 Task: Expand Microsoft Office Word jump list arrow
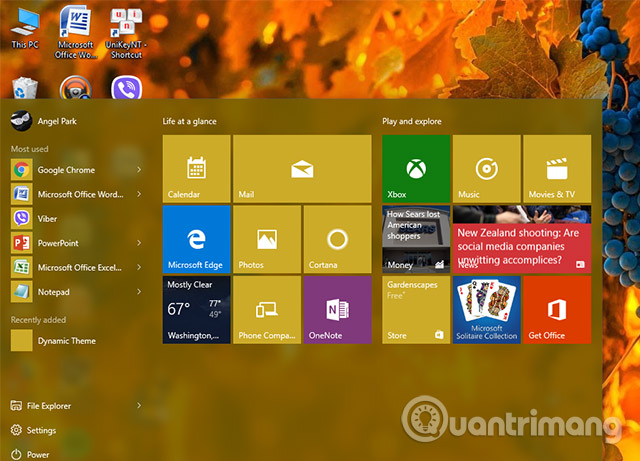pos(139,194)
